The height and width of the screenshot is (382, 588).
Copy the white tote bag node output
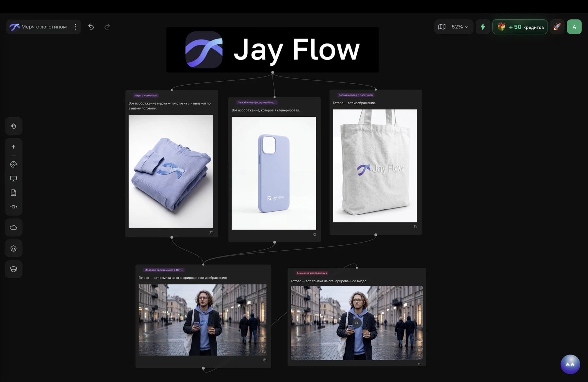click(416, 227)
